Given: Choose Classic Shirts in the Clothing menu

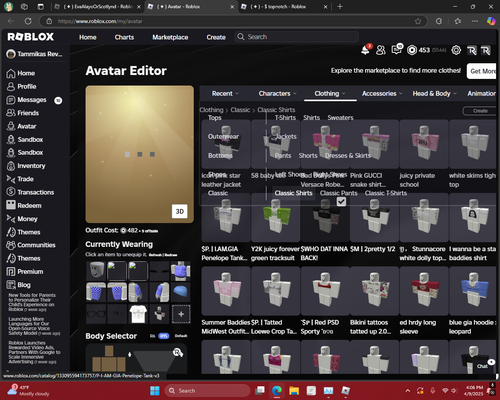Looking at the screenshot, I should click(x=293, y=193).
